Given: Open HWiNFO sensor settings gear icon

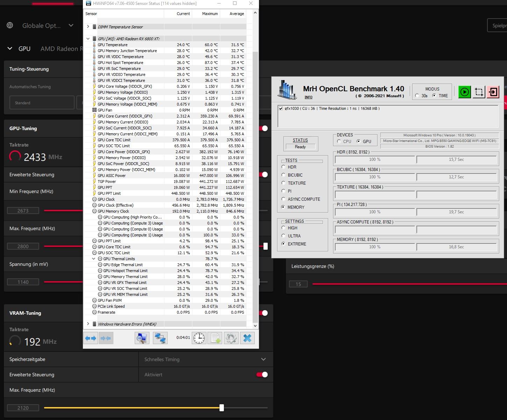Looking at the screenshot, I should pyautogui.click(x=231, y=338).
